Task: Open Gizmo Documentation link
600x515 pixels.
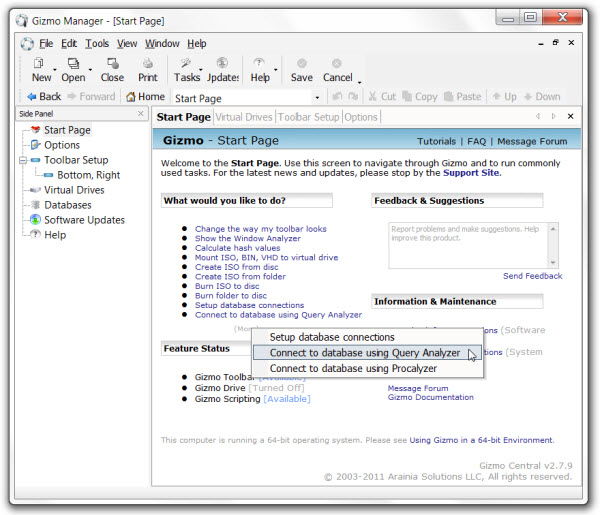Action: [430, 397]
